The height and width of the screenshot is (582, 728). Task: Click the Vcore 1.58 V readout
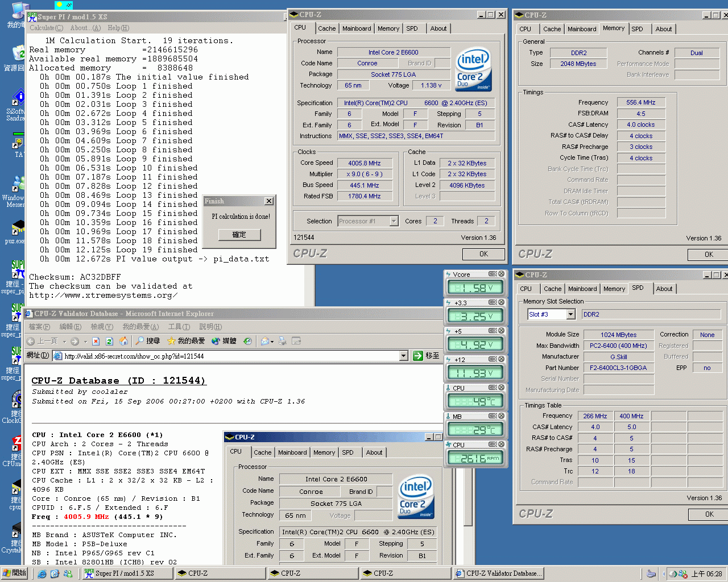pos(475,288)
